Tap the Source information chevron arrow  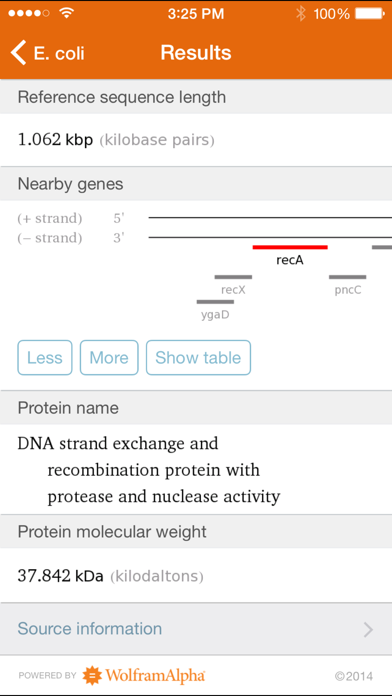point(368,629)
